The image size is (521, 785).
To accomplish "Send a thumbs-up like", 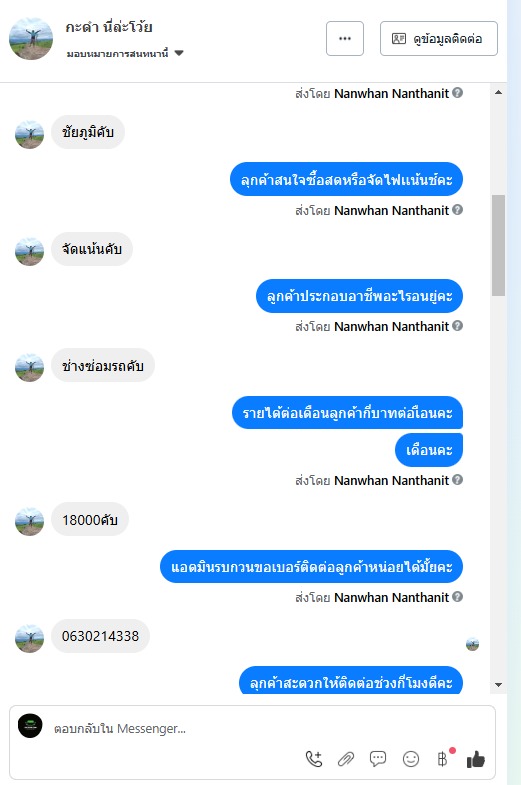I will (x=476, y=759).
